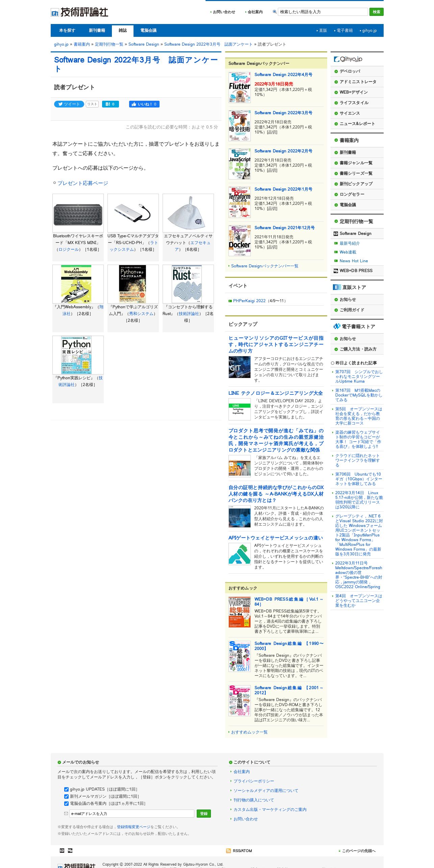Click the Tweet button

click(x=69, y=104)
